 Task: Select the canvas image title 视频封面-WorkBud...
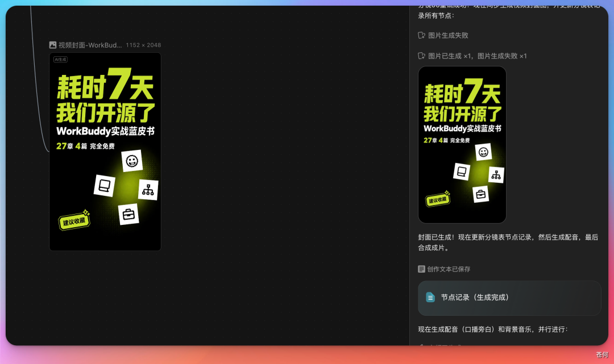point(90,45)
